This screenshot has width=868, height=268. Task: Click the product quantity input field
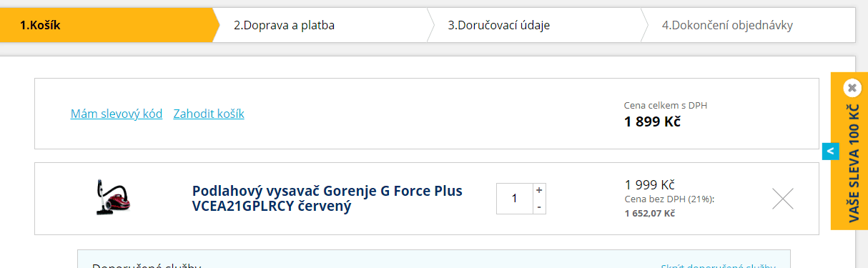click(515, 198)
